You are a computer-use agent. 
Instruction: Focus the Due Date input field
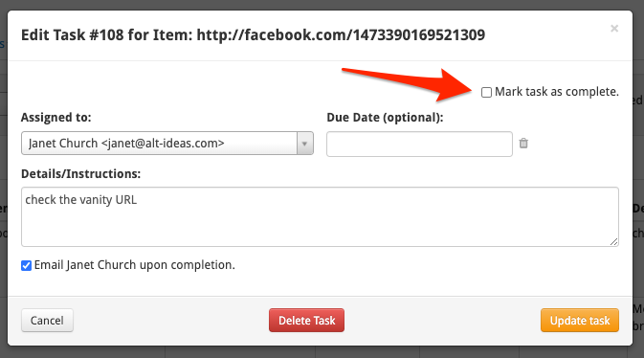[419, 144]
